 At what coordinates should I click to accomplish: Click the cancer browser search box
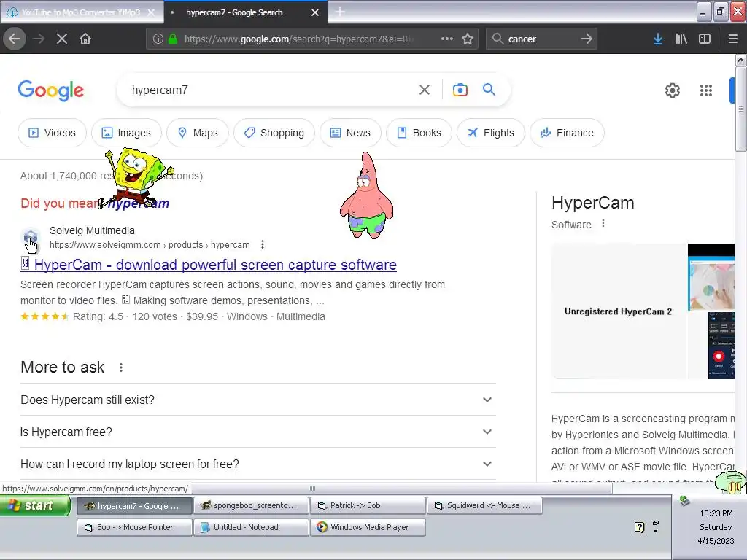[x=541, y=39]
